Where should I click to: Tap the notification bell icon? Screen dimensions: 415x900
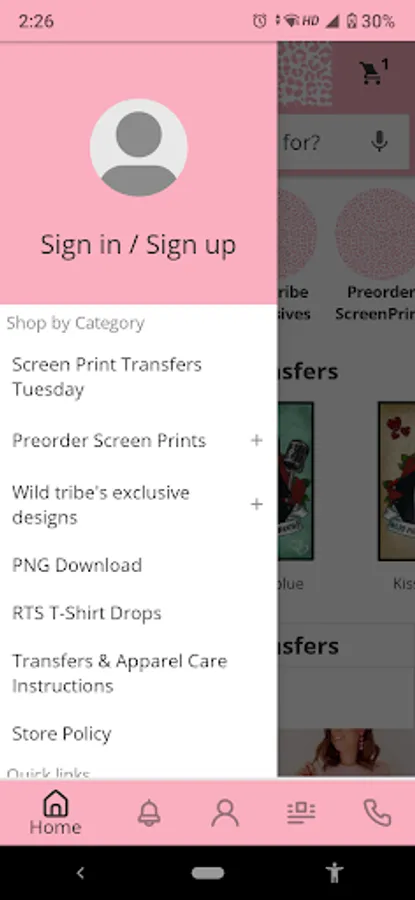[149, 813]
